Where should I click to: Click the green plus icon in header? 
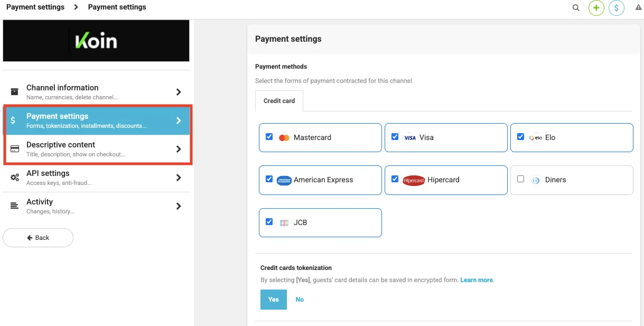tap(596, 8)
